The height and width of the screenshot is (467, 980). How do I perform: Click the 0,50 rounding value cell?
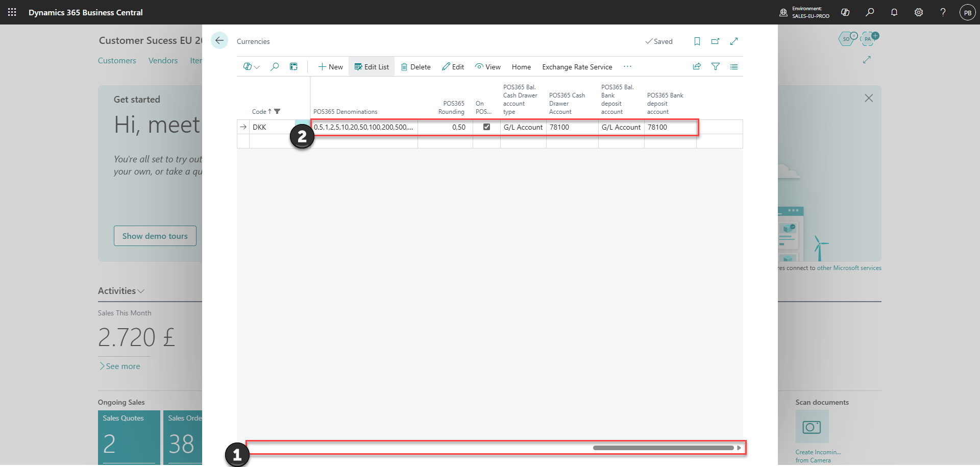[445, 127]
